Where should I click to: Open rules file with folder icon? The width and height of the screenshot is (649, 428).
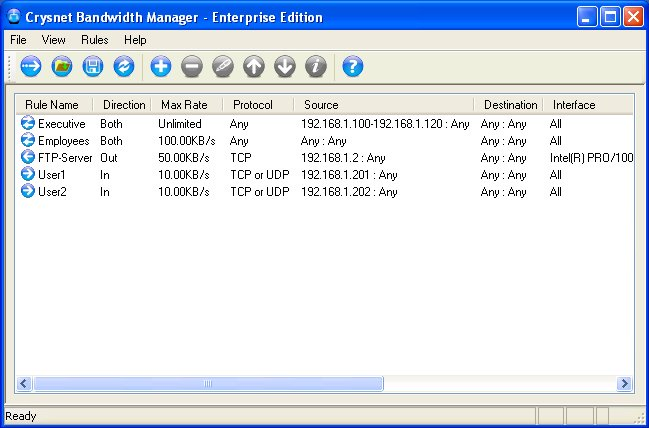[x=62, y=66]
